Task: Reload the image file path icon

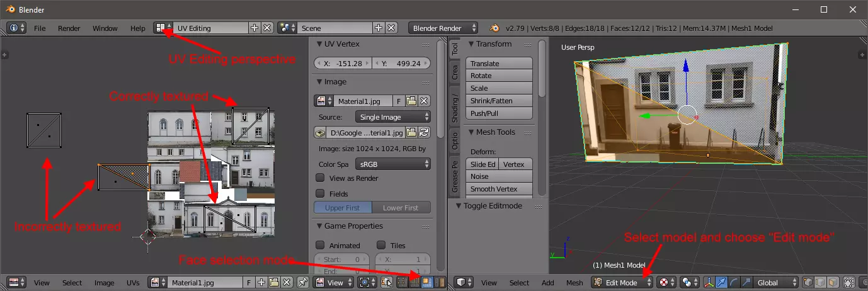Action: (x=424, y=132)
